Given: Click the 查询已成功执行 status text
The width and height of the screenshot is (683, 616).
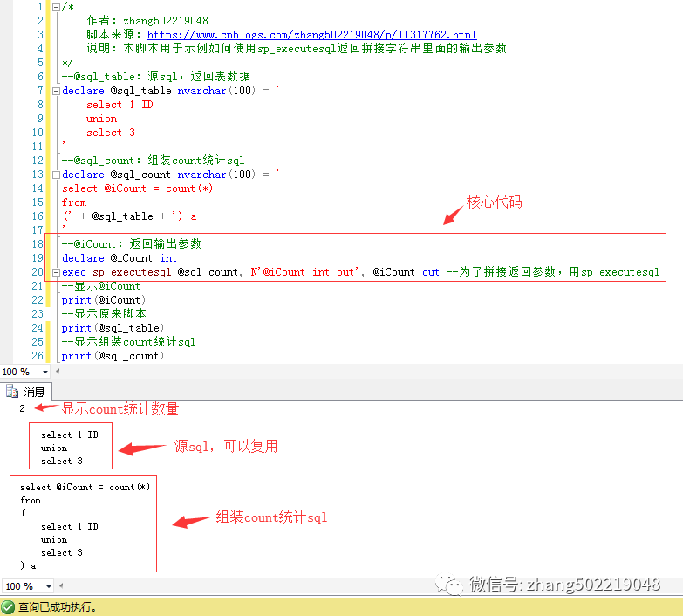Looking at the screenshot, I should 57,607.
